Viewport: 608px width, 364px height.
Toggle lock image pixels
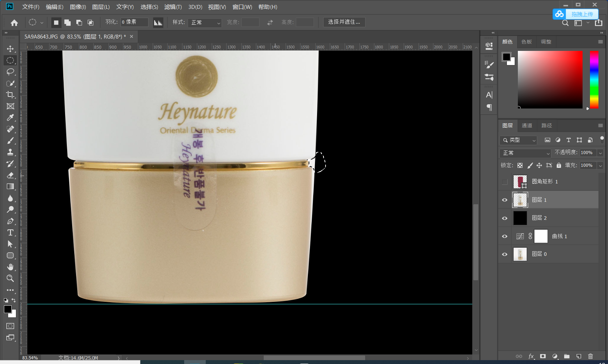(x=530, y=165)
